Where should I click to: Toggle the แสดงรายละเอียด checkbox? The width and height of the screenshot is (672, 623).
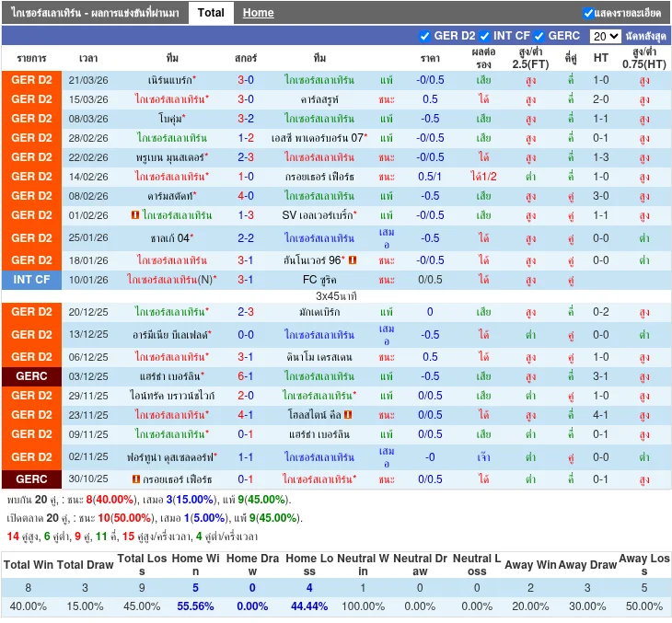coord(588,13)
